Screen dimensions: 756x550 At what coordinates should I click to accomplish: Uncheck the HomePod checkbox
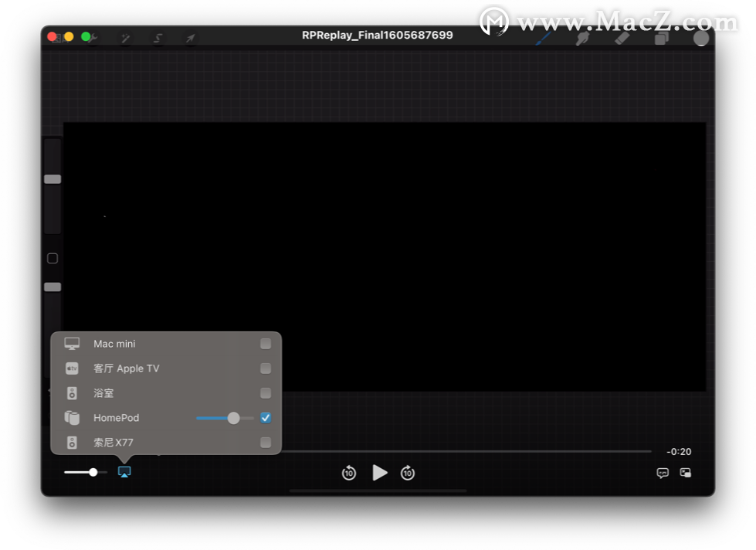[x=265, y=418]
